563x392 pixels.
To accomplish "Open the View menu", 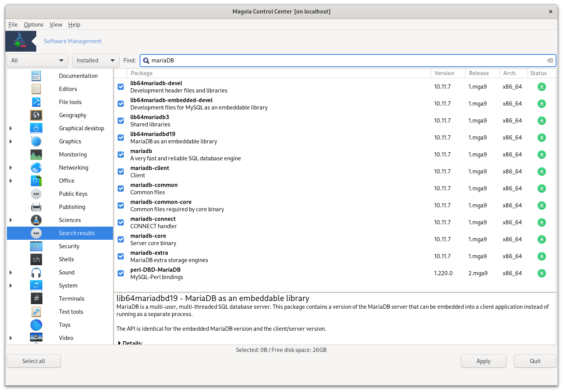I will (x=56, y=25).
